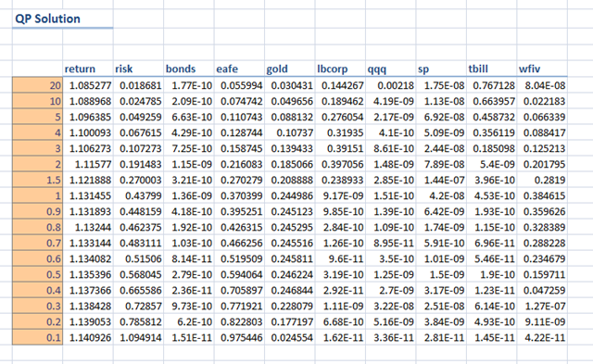Viewport: 593px width, 364px height.
Task: Select tbill value 0.185098
Action: (x=491, y=148)
